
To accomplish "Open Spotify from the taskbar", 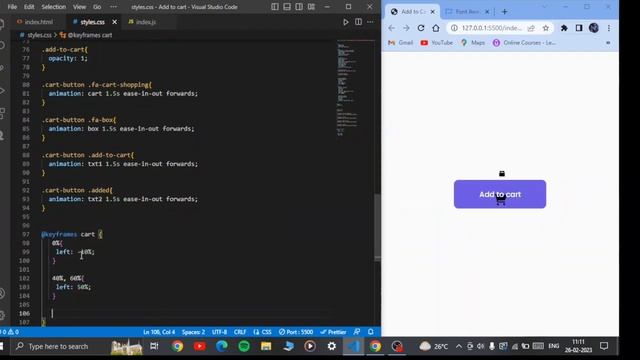I will (x=244, y=346).
